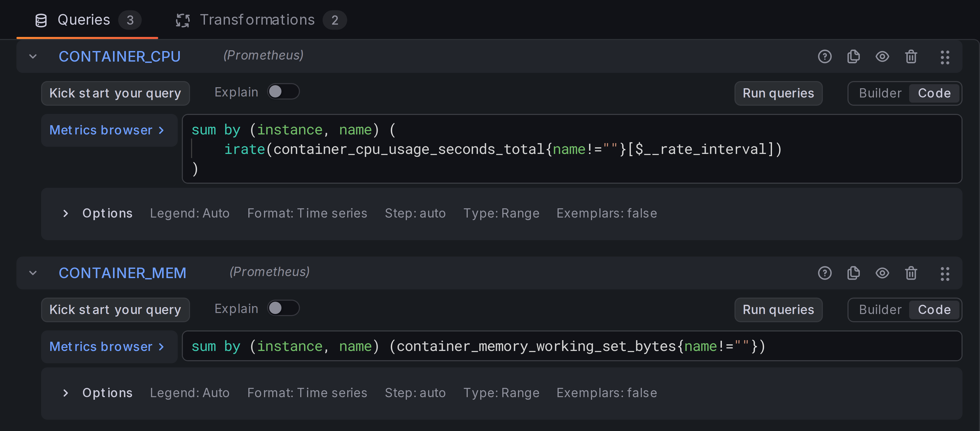Hide the CONTAINER_CPU query response
Screen dimensions: 980x431
pyautogui.click(x=882, y=57)
